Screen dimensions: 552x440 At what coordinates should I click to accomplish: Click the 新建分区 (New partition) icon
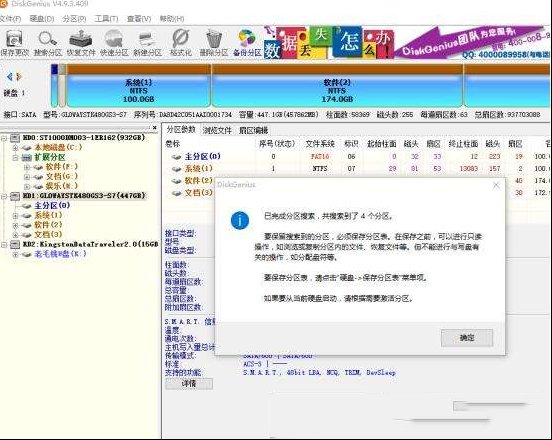[147, 43]
